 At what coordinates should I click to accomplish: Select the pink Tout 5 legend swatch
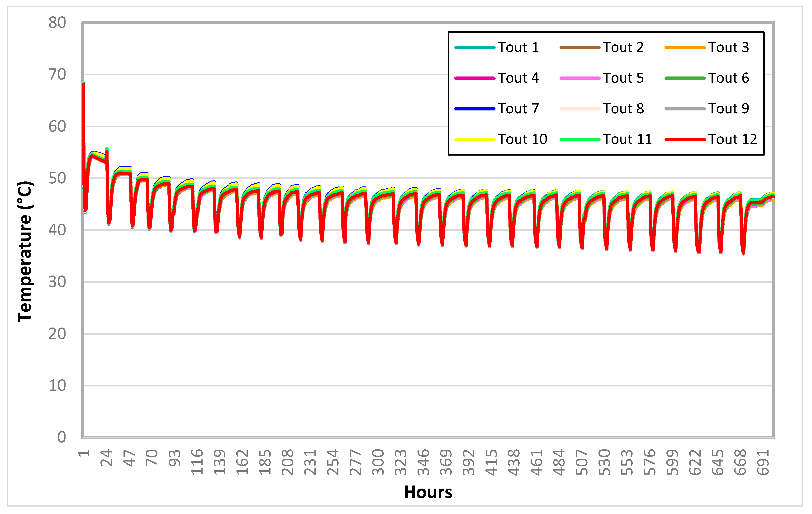tap(580, 78)
